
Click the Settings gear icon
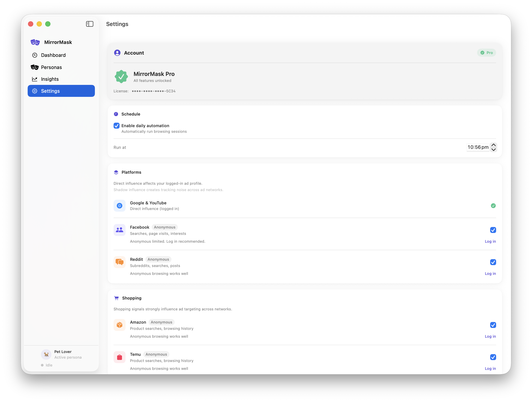tap(35, 91)
